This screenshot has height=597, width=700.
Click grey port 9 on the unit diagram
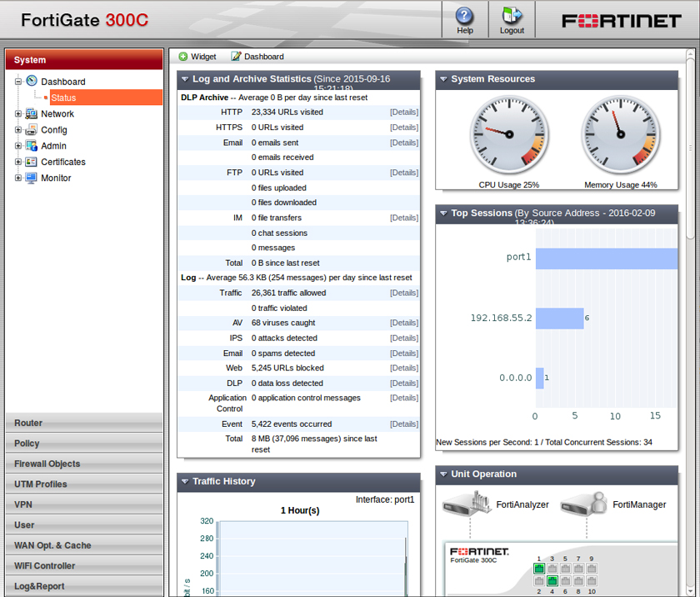(x=592, y=569)
